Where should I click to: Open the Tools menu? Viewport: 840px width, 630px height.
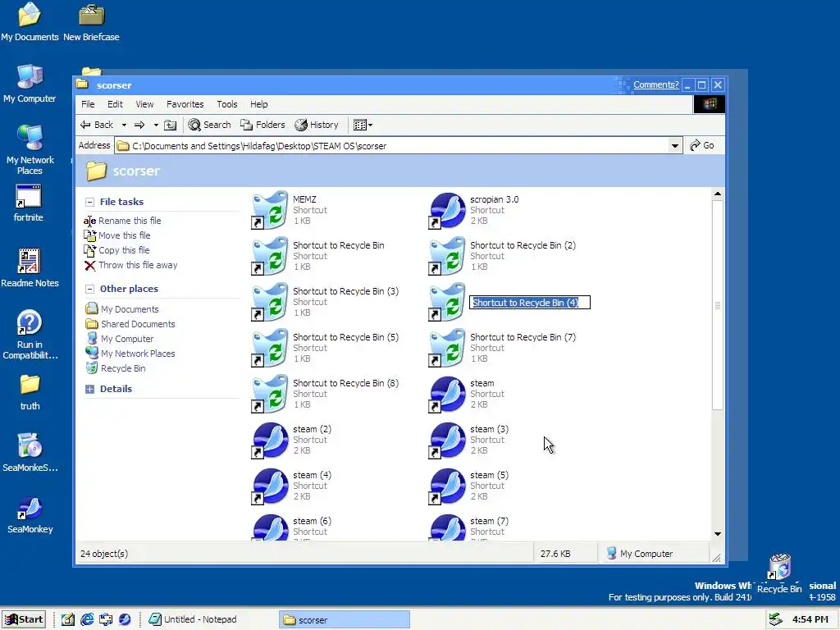(226, 104)
